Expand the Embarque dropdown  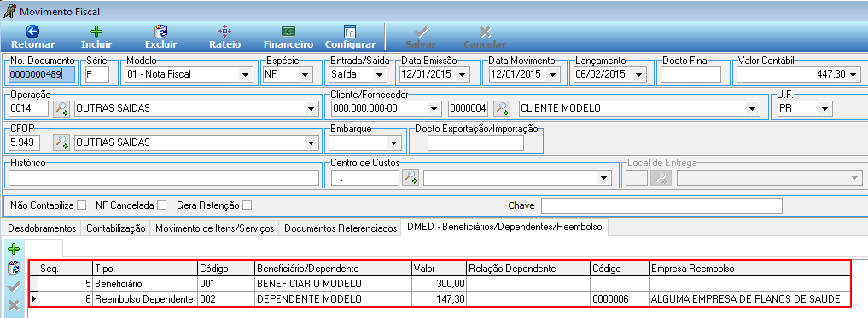(394, 143)
